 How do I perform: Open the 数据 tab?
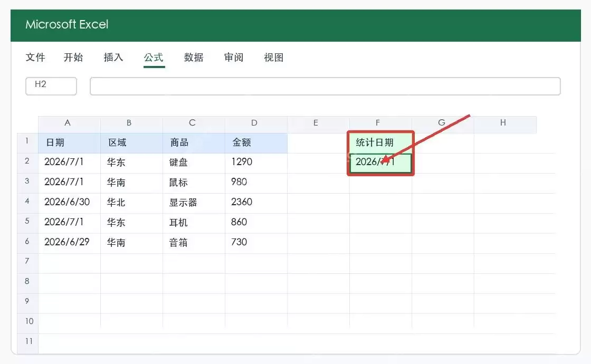pos(194,58)
